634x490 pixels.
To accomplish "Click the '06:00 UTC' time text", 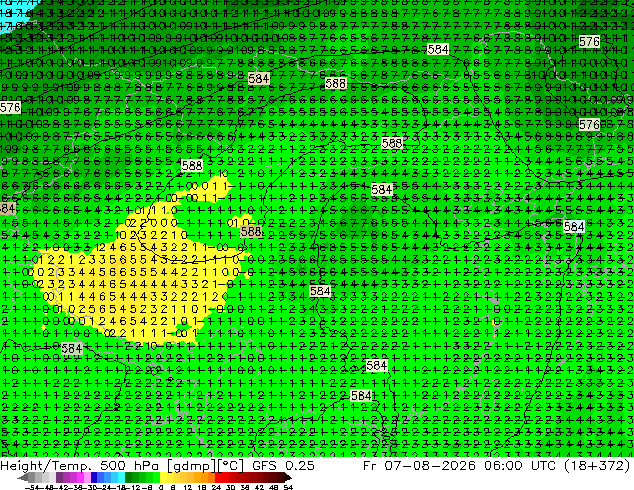I will (x=521, y=466).
